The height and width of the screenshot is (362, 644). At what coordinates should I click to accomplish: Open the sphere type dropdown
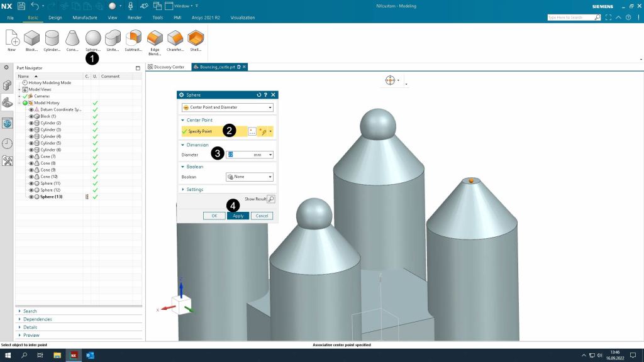click(228, 107)
